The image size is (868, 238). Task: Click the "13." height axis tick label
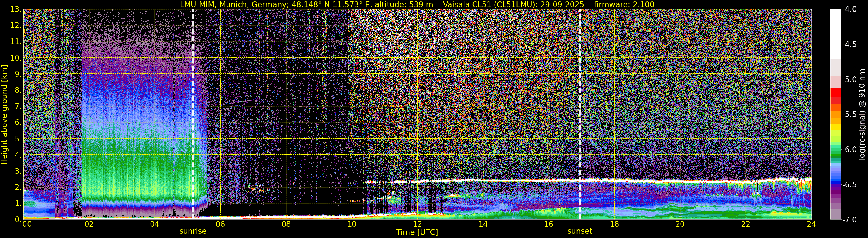click(16, 10)
